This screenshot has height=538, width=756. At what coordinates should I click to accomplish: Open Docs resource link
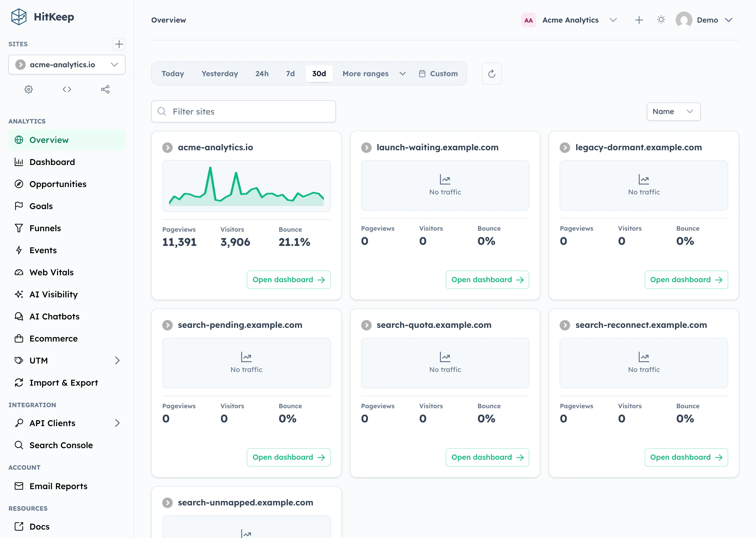[x=67, y=527]
